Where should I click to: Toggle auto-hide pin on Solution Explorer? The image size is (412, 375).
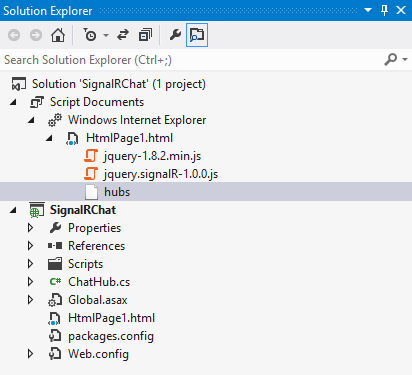(384, 11)
